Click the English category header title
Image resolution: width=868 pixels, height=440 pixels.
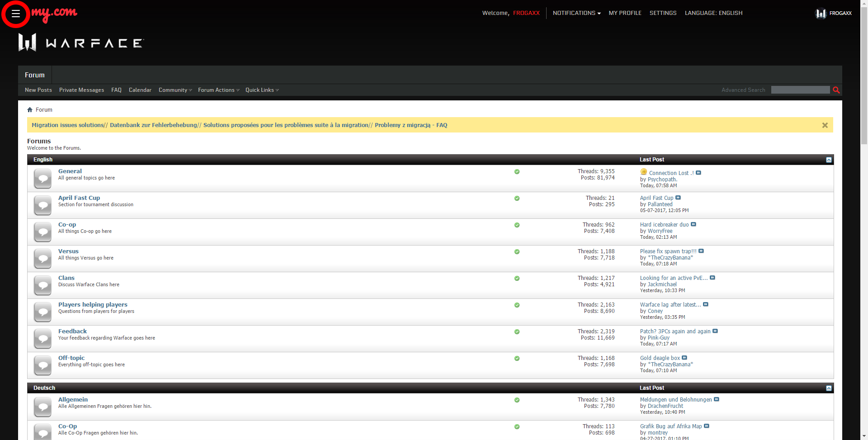click(43, 160)
